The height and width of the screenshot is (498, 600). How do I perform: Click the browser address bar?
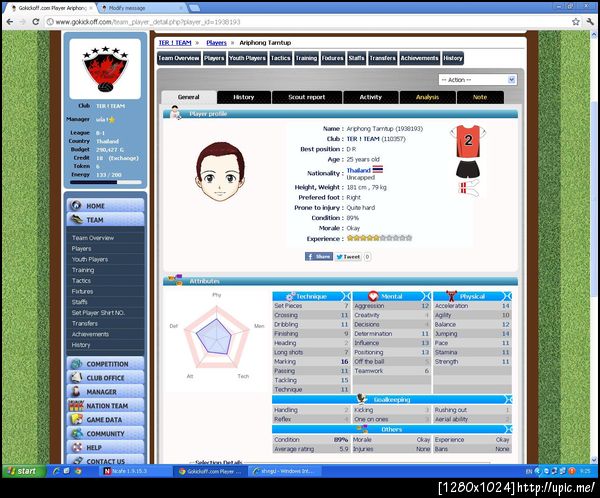pos(306,22)
